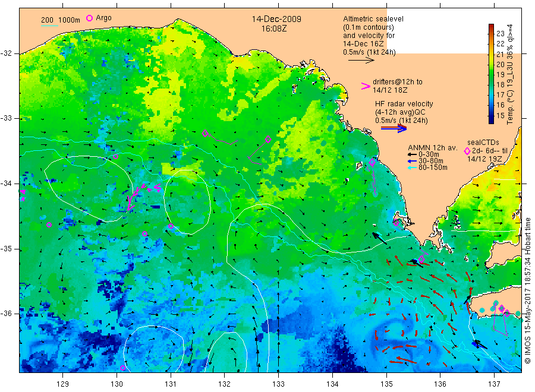The image size is (535, 392).
Task: Click the 'HF radar velocity' legend text
Action: 404,104
